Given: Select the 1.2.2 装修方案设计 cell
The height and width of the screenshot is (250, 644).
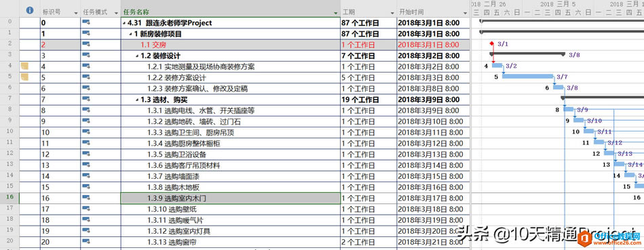Looking at the screenshot, I should click(x=231, y=77).
